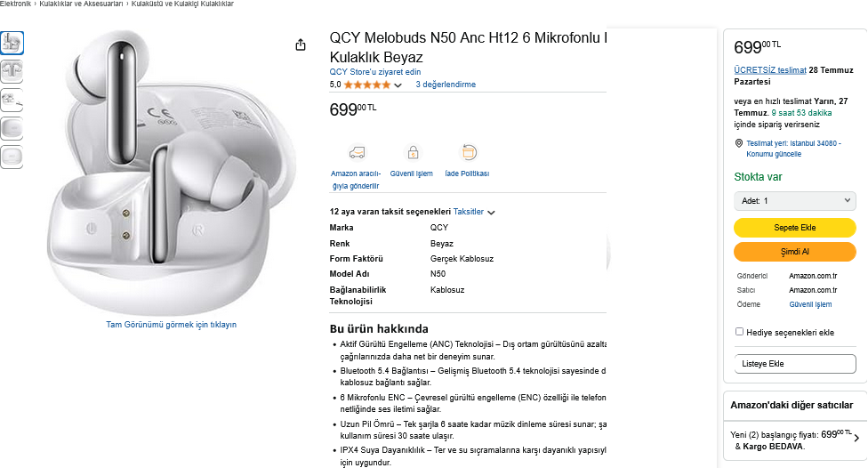
Task: Click the delivery location pin icon
Action: point(738,143)
